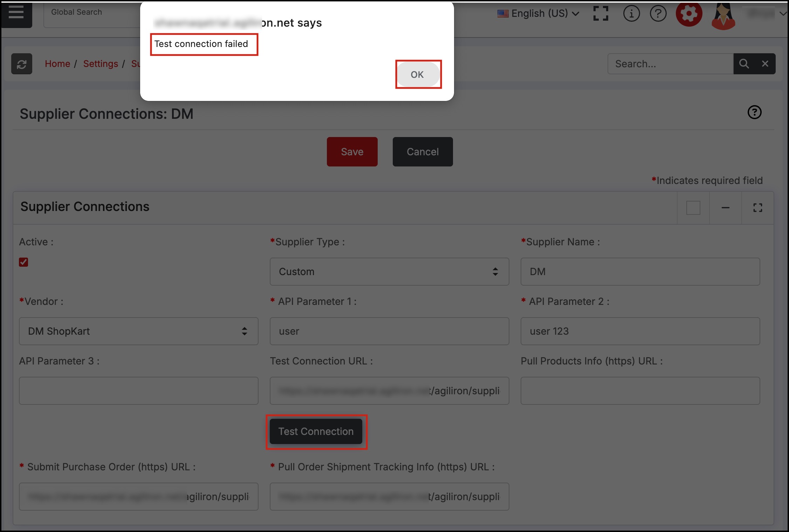Open the Vendor dropdown showing DM ShopKart

click(138, 331)
